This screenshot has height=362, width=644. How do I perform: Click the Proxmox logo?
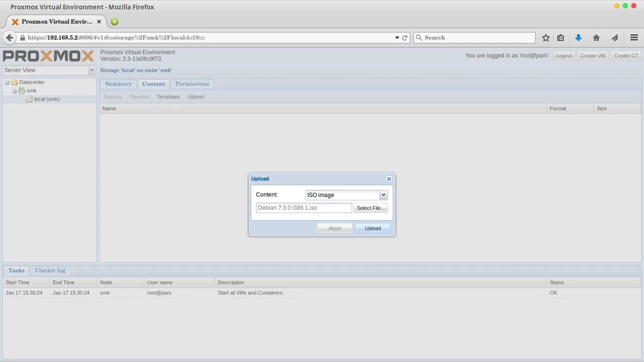tap(49, 56)
